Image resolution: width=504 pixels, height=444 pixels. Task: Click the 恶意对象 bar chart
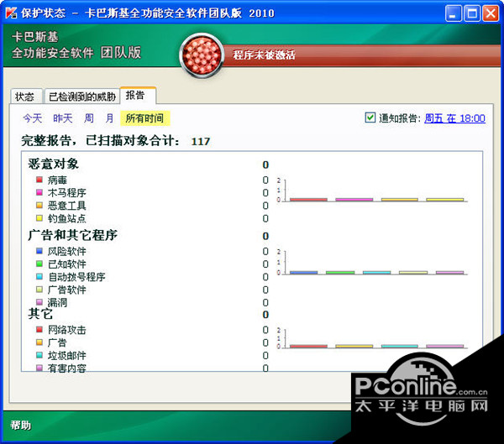coord(372,191)
